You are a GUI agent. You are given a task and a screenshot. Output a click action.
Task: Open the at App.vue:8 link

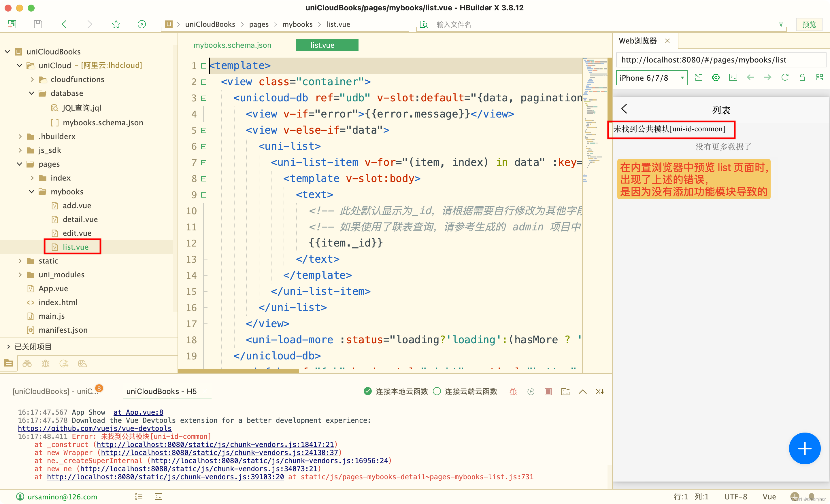click(138, 412)
